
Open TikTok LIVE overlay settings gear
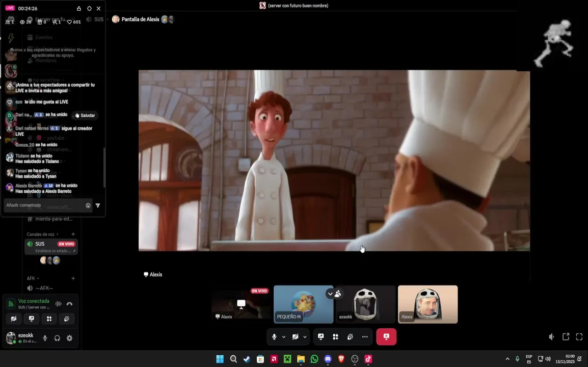[89, 8]
